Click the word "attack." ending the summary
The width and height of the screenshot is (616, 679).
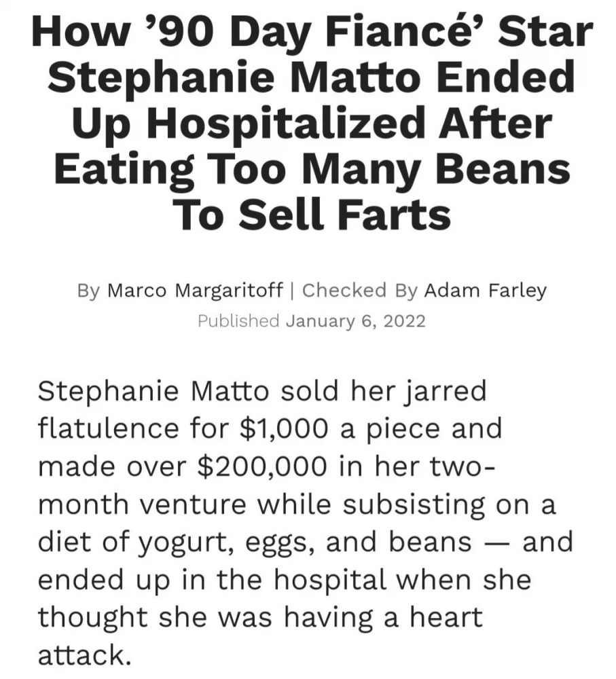pos(82,655)
